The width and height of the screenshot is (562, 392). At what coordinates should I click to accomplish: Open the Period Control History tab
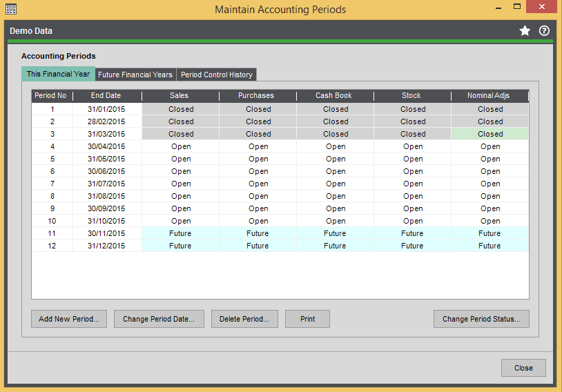point(217,75)
